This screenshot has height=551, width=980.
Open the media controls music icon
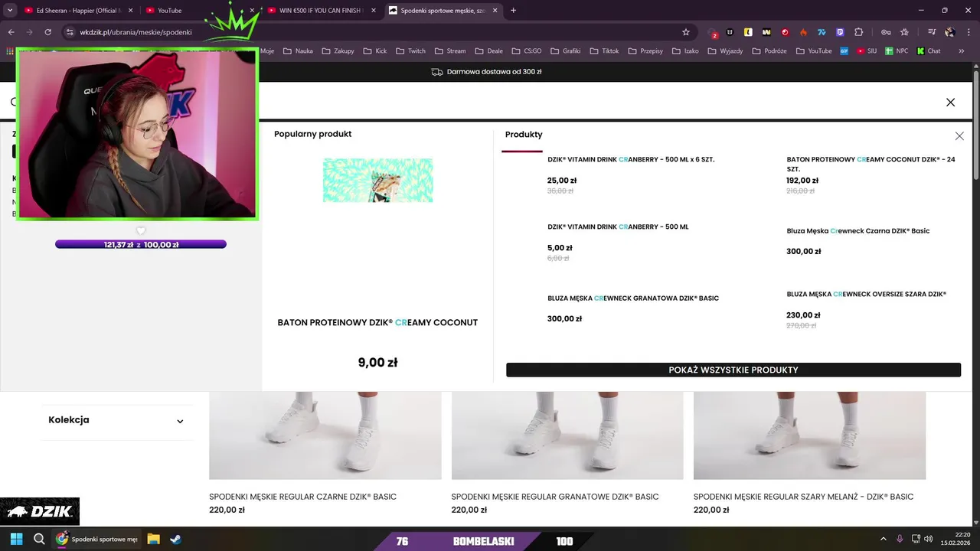point(932,32)
